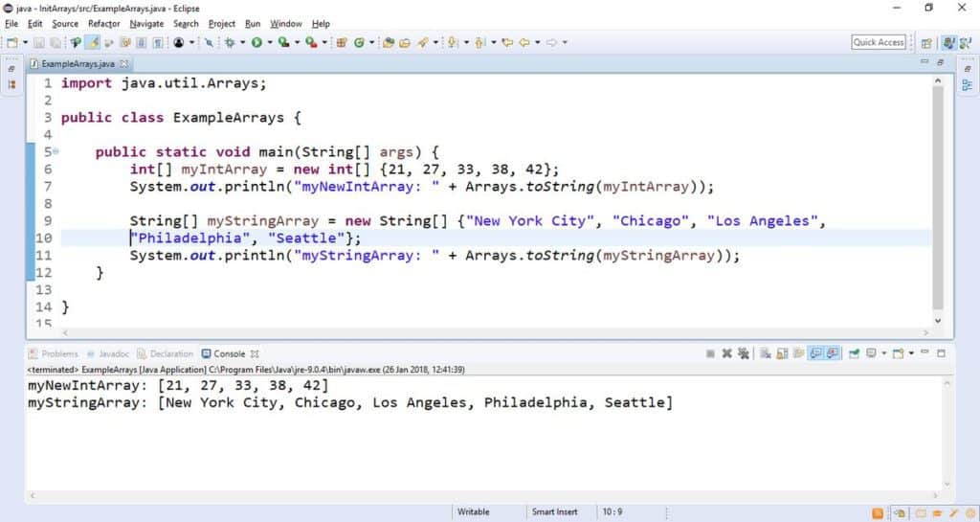Collapse the main method fold marker on line 5
980x522 pixels.
[x=56, y=151]
